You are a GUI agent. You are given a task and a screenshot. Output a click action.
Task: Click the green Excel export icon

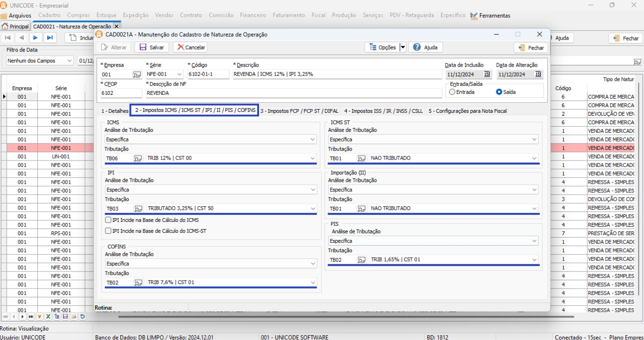point(48,316)
